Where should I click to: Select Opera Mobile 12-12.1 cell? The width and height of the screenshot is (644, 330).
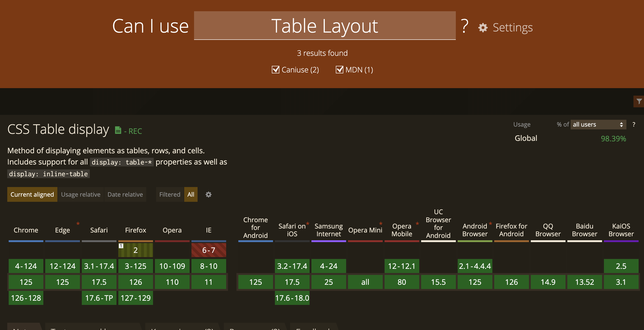point(402,266)
